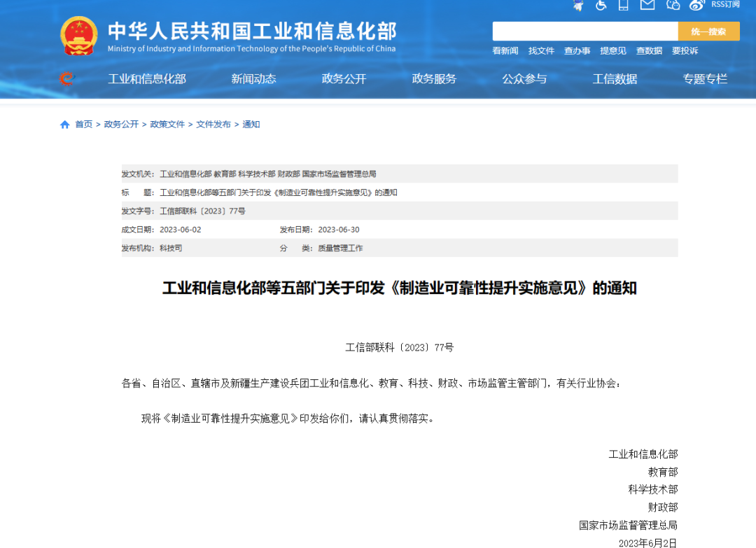The image size is (756, 548).
Task: Open the WeChat icon in header
Action: click(x=673, y=5)
